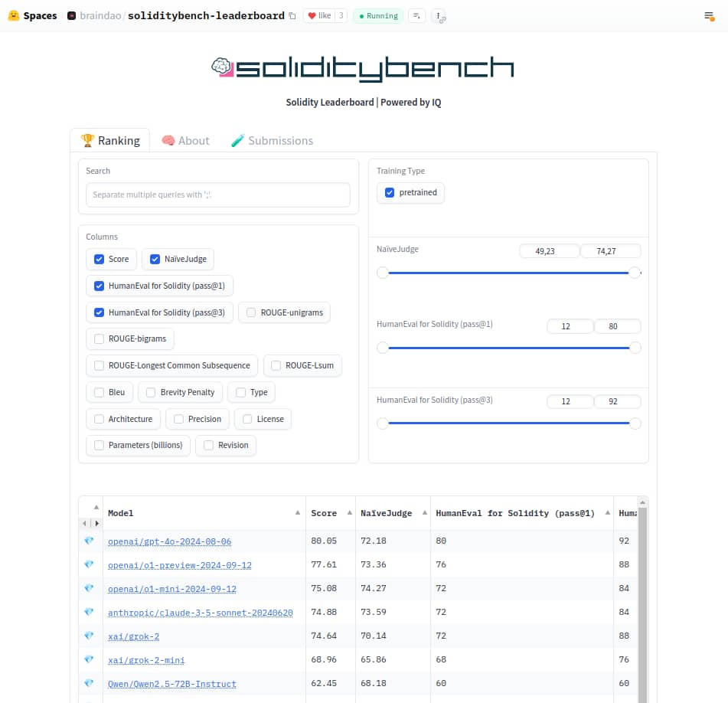Check the Brevity Penalty column
Viewport: 728px width, 703px height.
151,392
